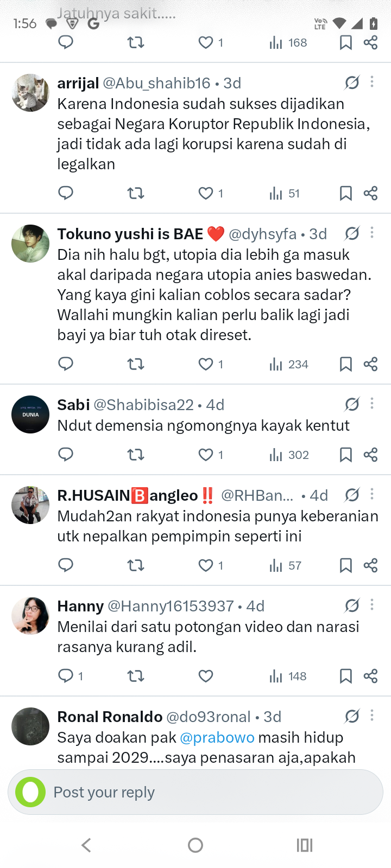Open Hanny's reply count of 1

point(71,676)
